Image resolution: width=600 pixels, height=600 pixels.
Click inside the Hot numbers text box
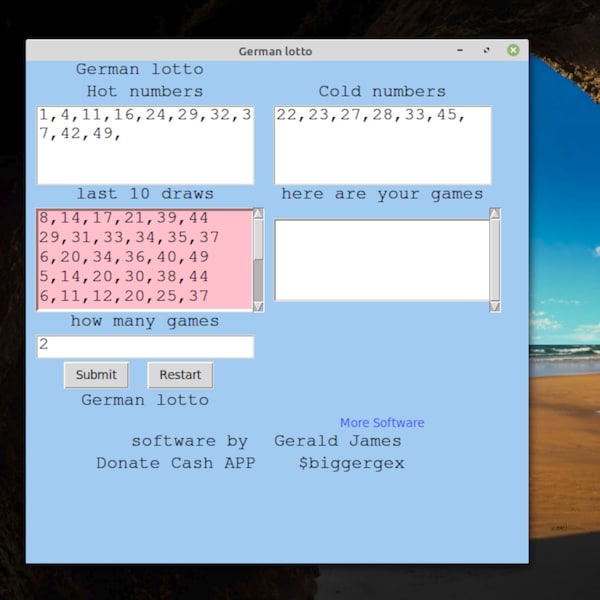click(x=145, y=145)
